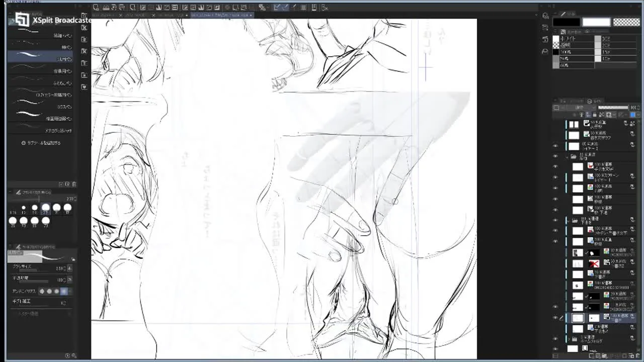Select the smallest brush size preset
The width and height of the screenshot is (644, 362).
pyautogui.click(x=13, y=208)
